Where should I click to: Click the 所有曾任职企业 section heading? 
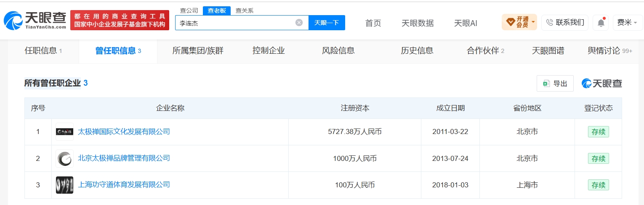pos(52,83)
